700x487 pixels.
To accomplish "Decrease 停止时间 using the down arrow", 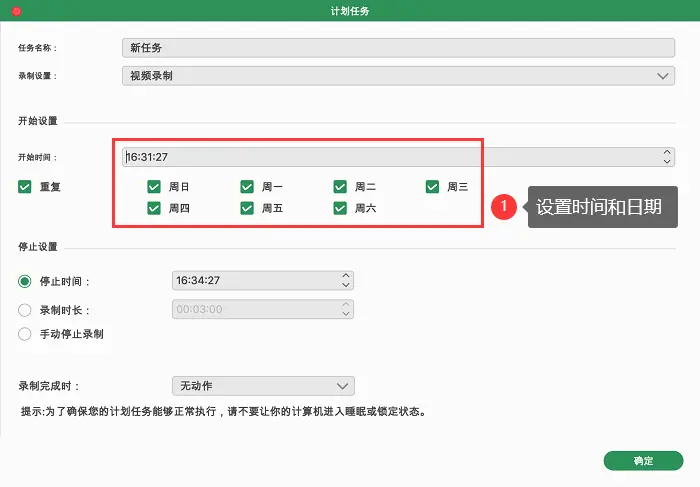I will (346, 285).
